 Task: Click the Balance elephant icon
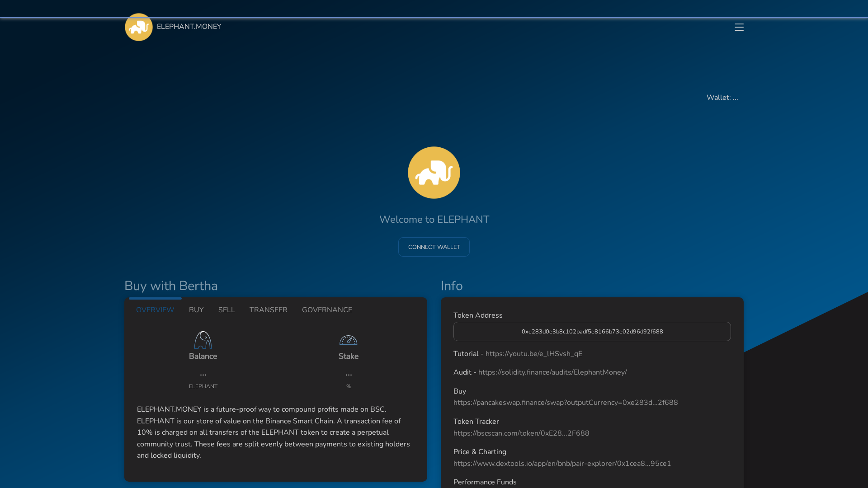click(x=203, y=340)
